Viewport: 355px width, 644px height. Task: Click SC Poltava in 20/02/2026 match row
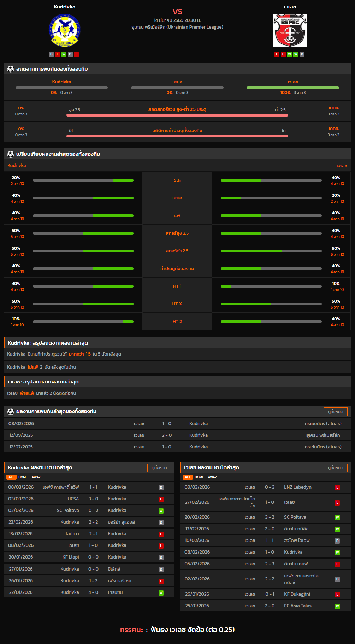pyautogui.click(x=295, y=517)
